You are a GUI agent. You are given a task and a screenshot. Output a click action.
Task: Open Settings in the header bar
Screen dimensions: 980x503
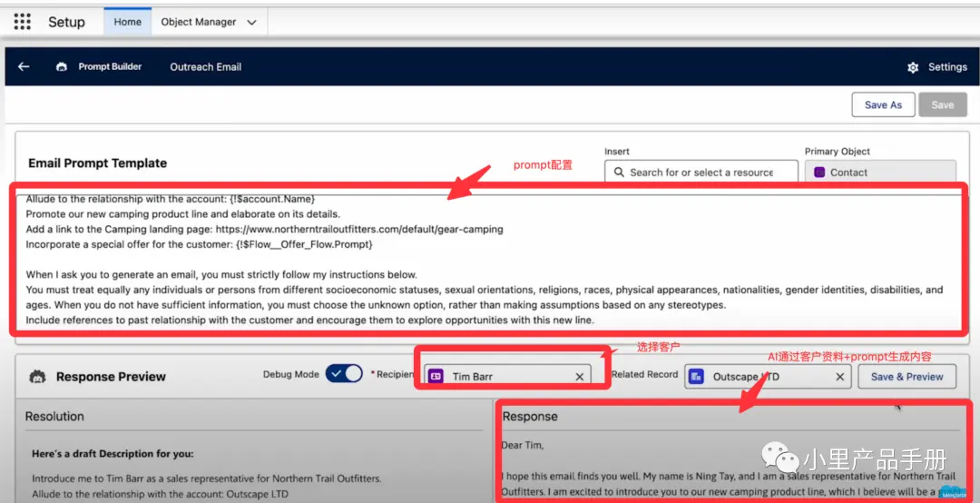[947, 67]
